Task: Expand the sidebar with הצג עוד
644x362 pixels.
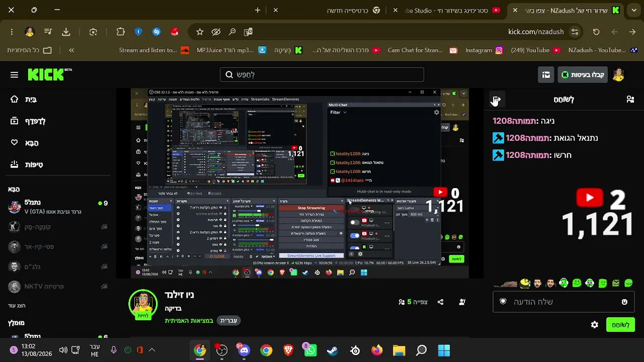Action: (x=17, y=306)
